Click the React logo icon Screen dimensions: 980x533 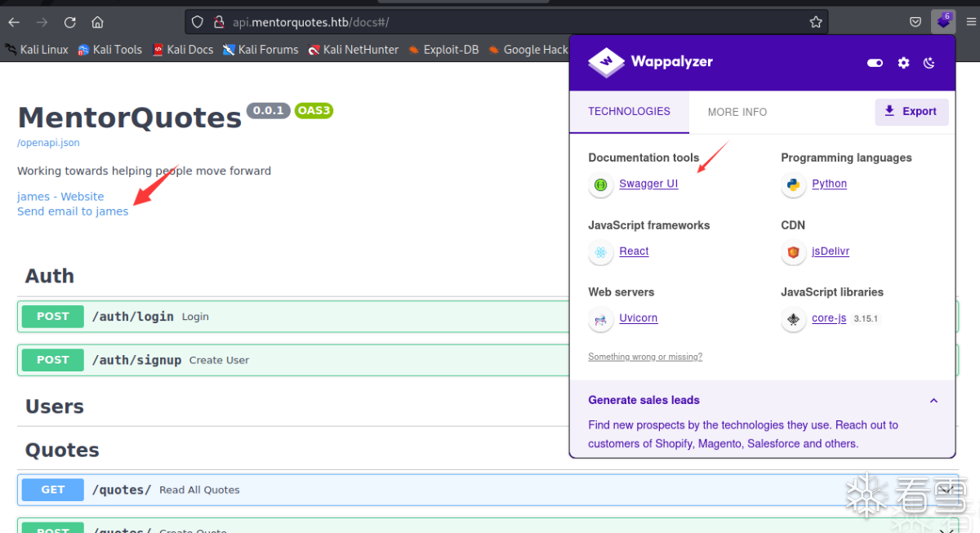coord(601,252)
